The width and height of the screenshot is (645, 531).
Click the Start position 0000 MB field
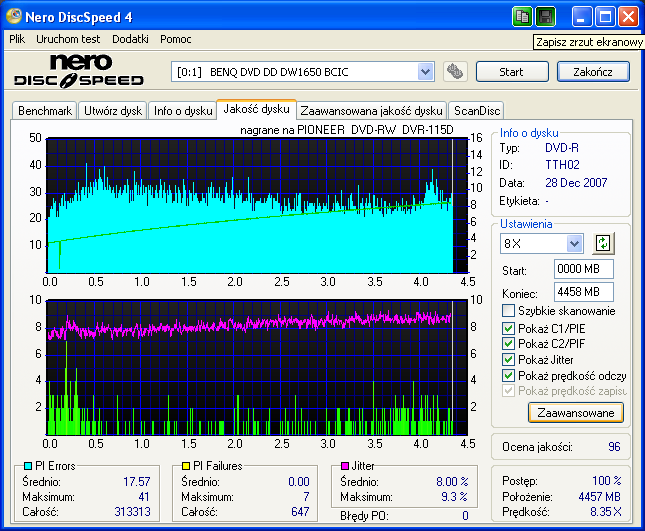click(583, 269)
